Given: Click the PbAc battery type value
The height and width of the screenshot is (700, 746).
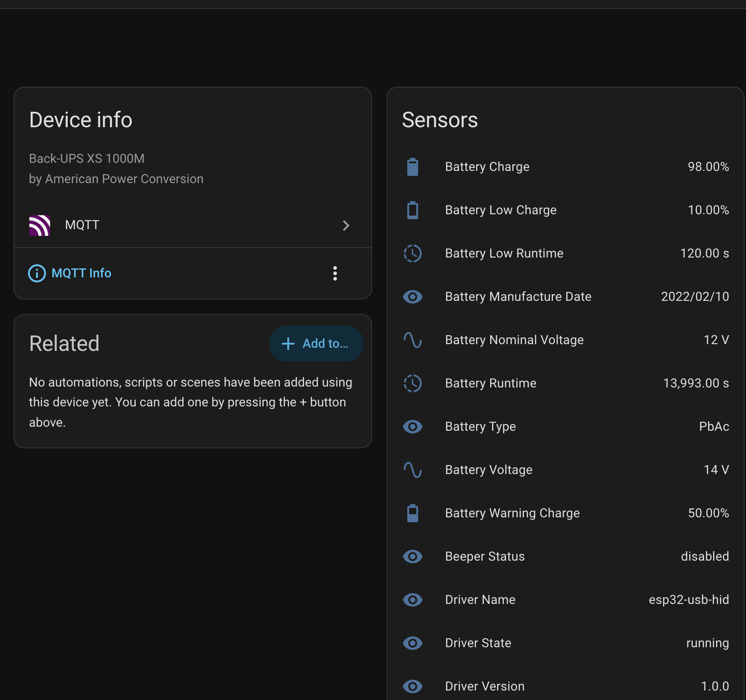Looking at the screenshot, I should (714, 427).
